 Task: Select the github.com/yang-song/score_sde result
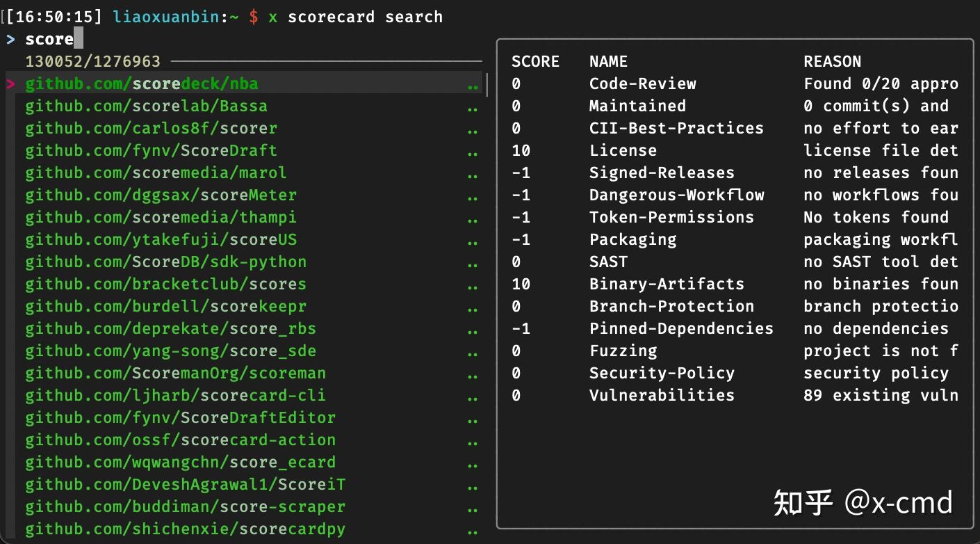[170, 352]
